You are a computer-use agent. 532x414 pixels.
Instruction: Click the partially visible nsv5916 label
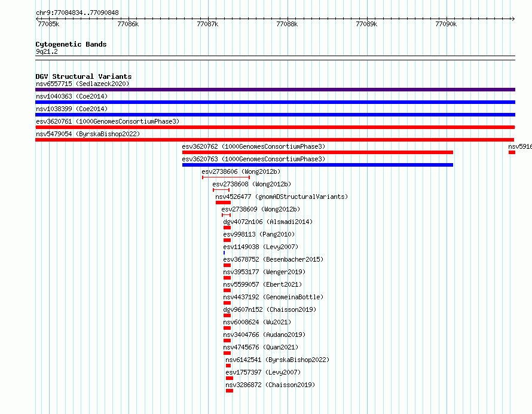[x=520, y=146]
